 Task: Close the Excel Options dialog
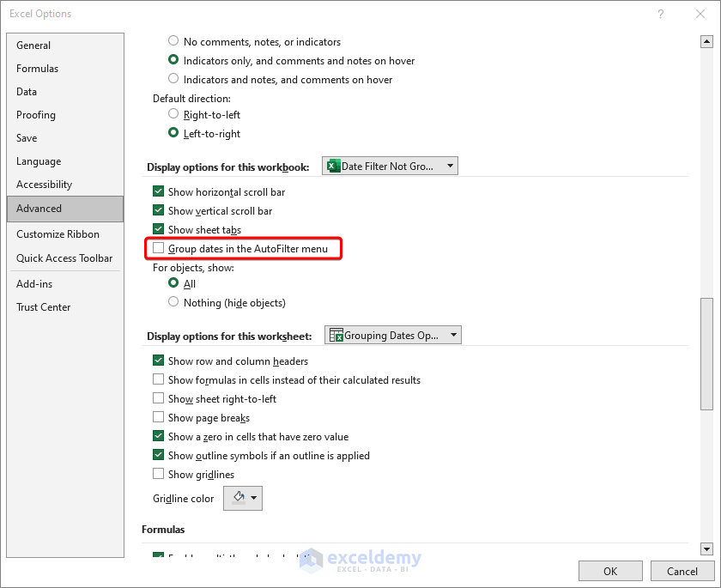[x=701, y=14]
